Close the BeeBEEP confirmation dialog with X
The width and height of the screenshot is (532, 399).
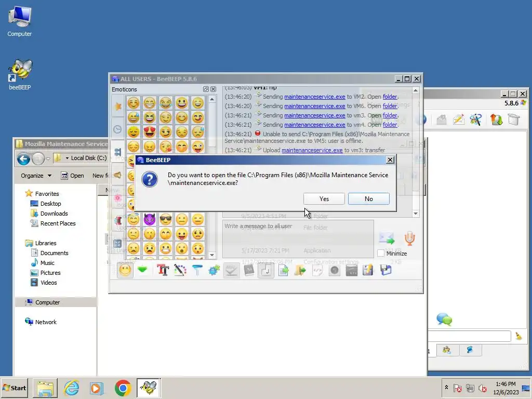[390, 160]
